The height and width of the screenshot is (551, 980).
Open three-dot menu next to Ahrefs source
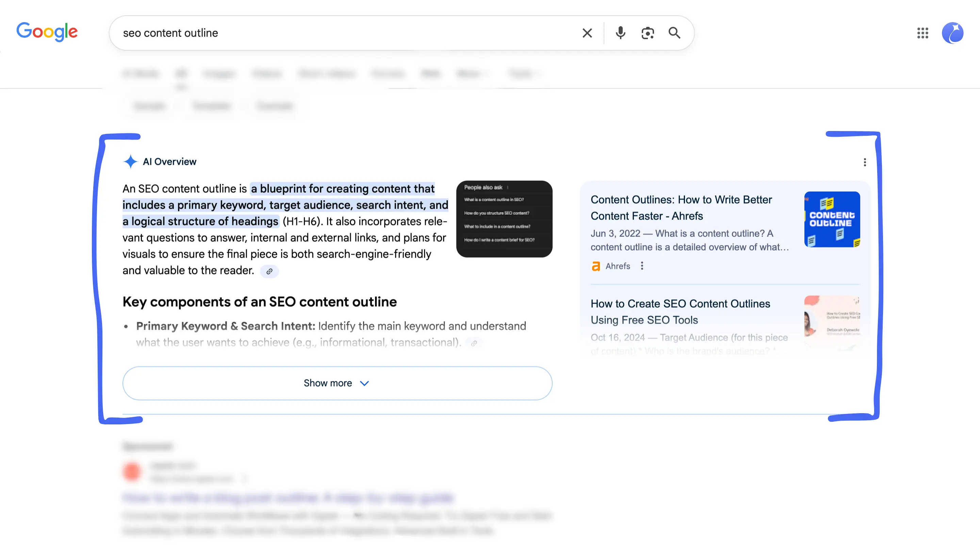(642, 266)
